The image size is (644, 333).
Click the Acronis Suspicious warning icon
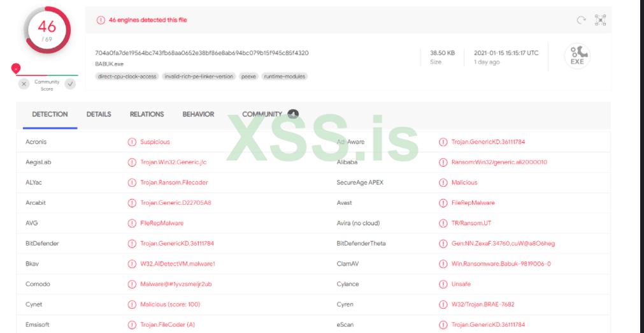[132, 142]
